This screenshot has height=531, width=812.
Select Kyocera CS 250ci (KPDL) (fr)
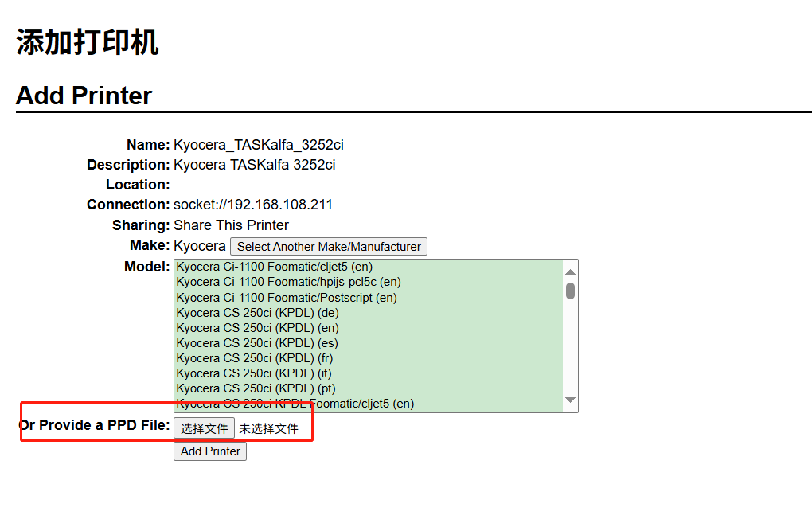[369, 358]
